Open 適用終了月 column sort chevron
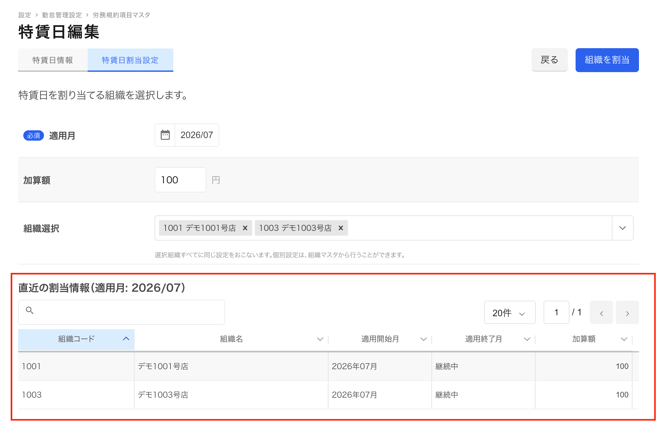670x430 pixels. 527,339
